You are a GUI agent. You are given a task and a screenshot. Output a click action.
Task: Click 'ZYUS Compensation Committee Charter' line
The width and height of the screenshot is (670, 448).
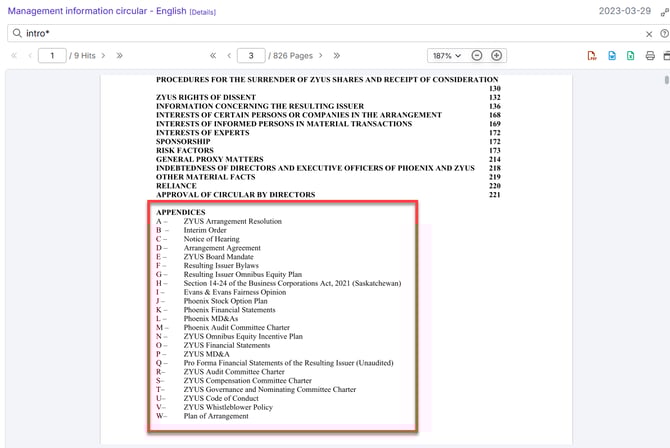(247, 380)
